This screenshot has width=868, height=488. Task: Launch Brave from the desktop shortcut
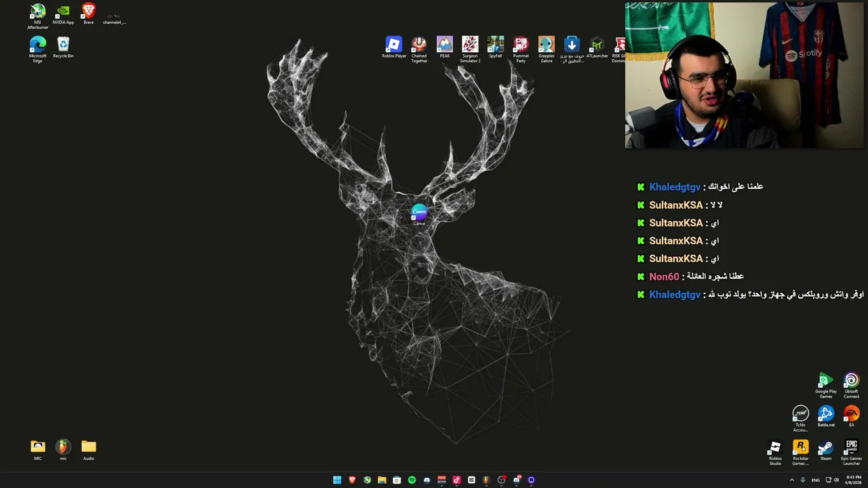tap(89, 14)
